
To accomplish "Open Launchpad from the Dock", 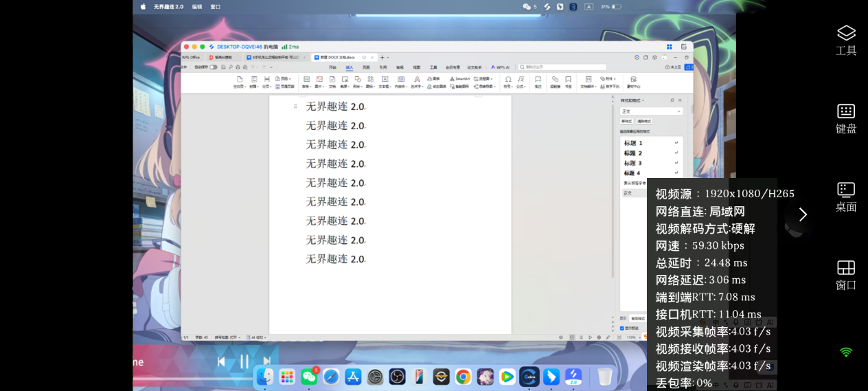I will tap(287, 377).
